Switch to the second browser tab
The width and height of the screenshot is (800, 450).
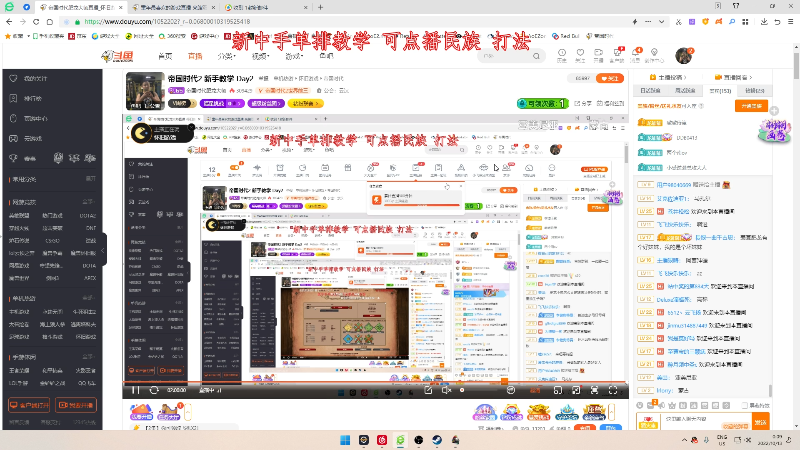click(172, 7)
